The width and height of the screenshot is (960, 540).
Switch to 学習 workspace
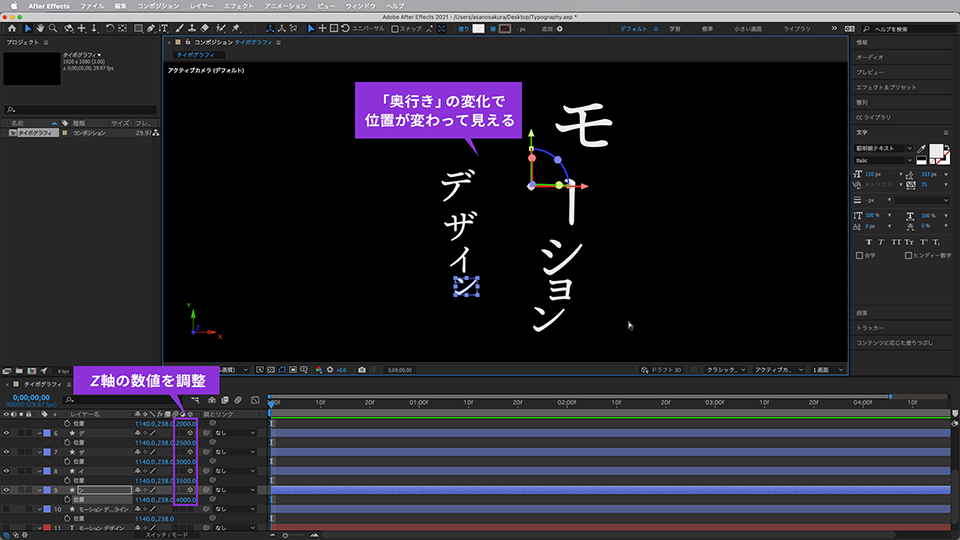(x=675, y=29)
